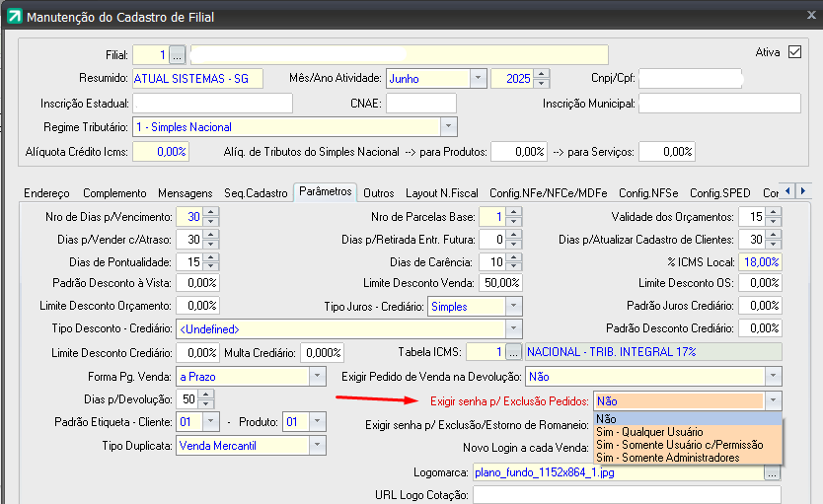The width and height of the screenshot is (823, 504).
Task: Click the para Produtos aliquot field
Action: click(x=519, y=152)
